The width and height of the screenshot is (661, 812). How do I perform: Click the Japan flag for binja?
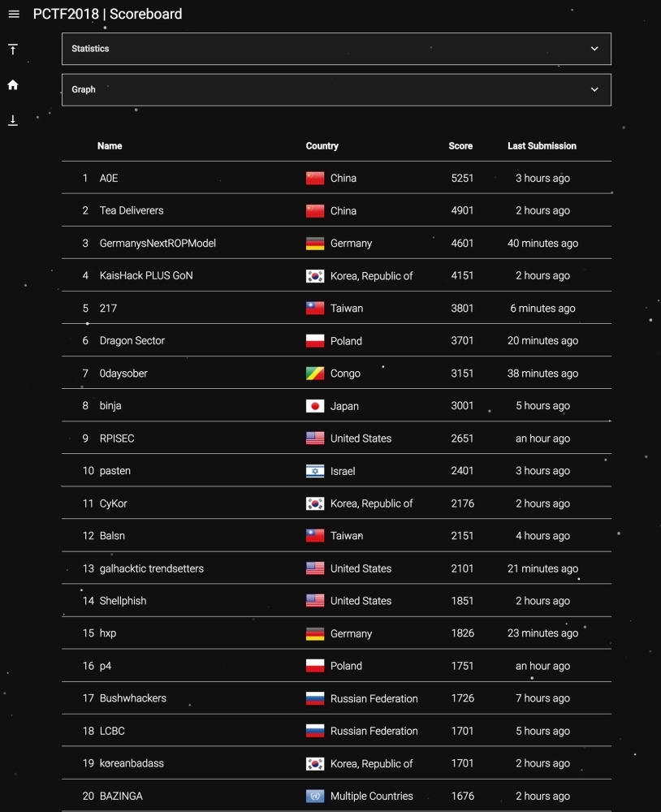click(x=315, y=406)
